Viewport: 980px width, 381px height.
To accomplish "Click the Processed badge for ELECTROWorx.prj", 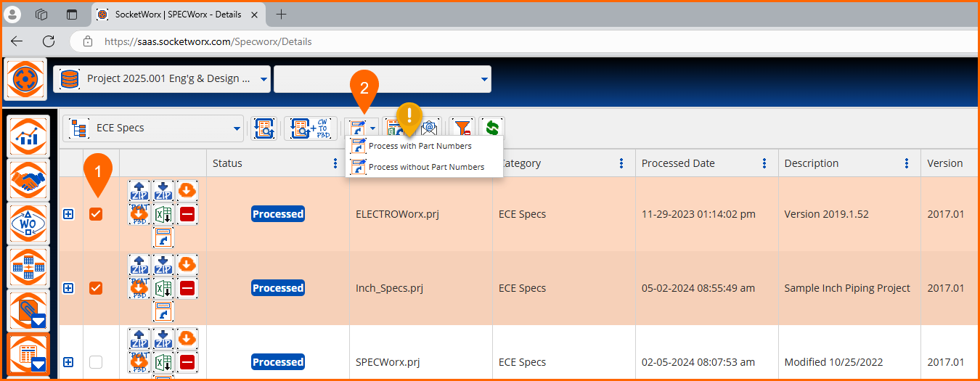I will click(278, 214).
